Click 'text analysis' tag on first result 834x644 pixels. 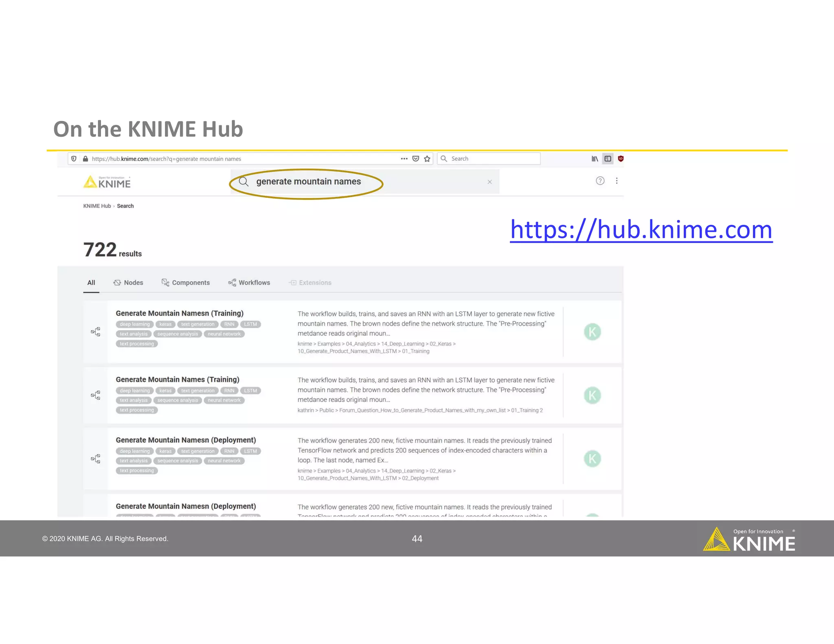click(134, 334)
